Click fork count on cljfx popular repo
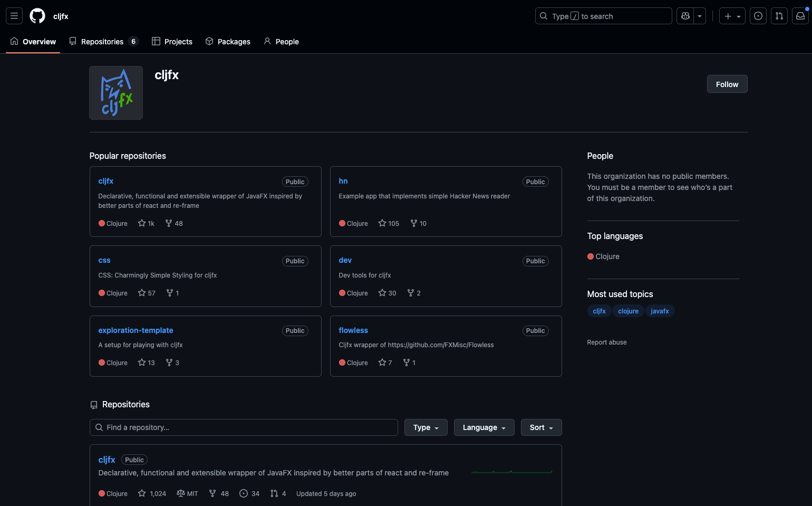This screenshot has height=506, width=812. click(174, 224)
